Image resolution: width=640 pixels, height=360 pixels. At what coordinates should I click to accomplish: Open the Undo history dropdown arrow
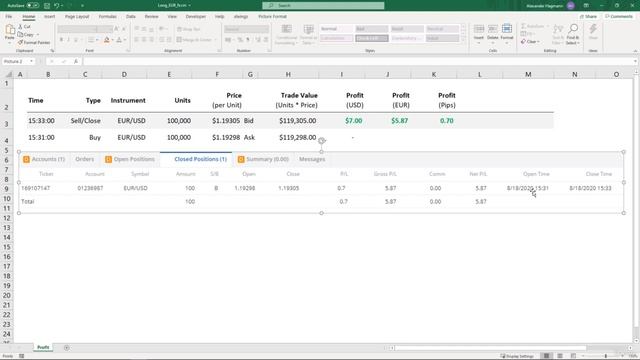point(62,6)
